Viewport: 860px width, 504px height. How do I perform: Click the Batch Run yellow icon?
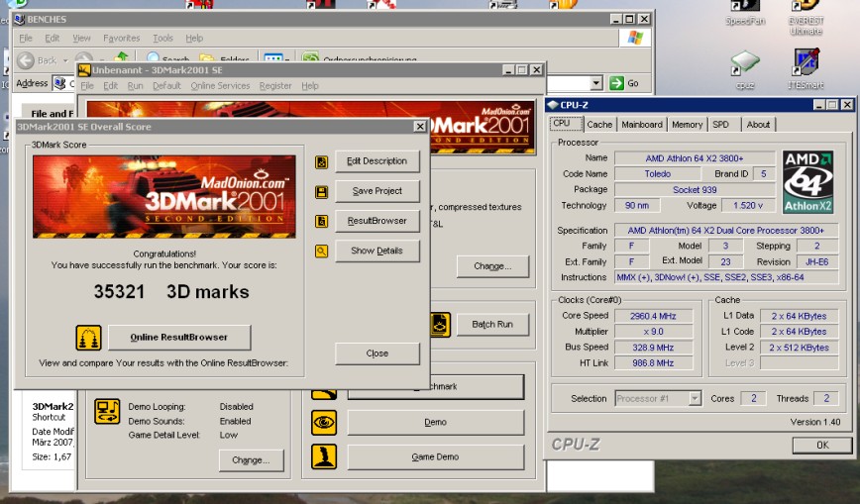[439, 324]
